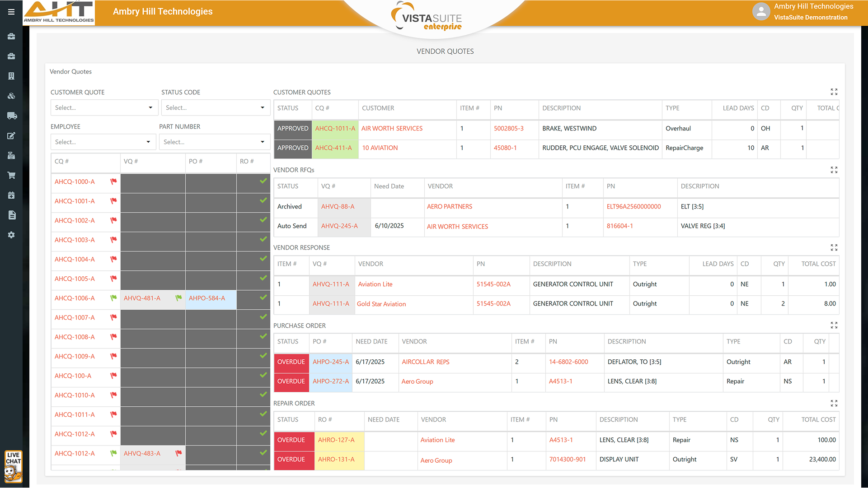Open purchase order link AHPO-245-A

330,362
